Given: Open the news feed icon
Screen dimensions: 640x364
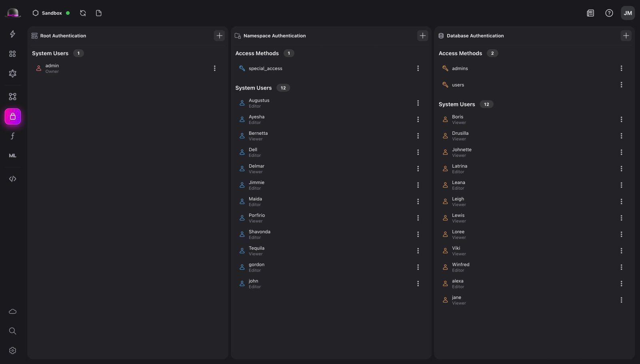Looking at the screenshot, I should tap(590, 13).
